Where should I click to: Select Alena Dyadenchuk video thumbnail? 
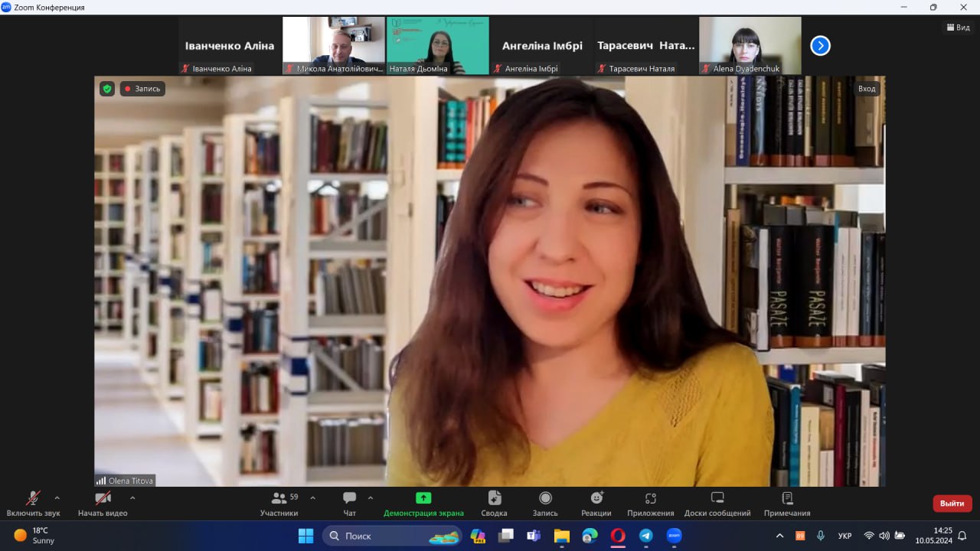[x=750, y=46]
